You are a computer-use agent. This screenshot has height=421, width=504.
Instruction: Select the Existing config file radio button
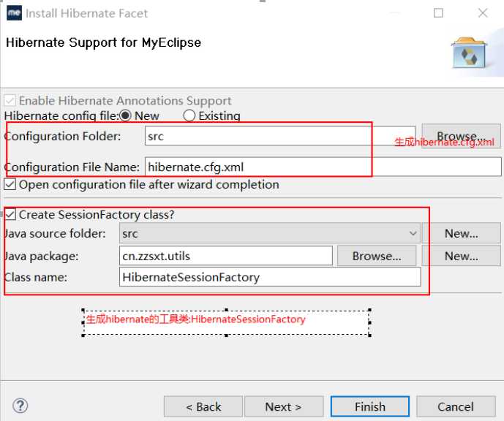click(189, 115)
